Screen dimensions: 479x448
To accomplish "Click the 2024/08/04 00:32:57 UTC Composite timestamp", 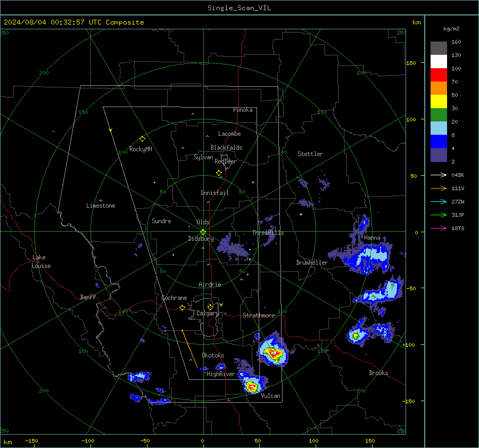I will click(x=73, y=22).
